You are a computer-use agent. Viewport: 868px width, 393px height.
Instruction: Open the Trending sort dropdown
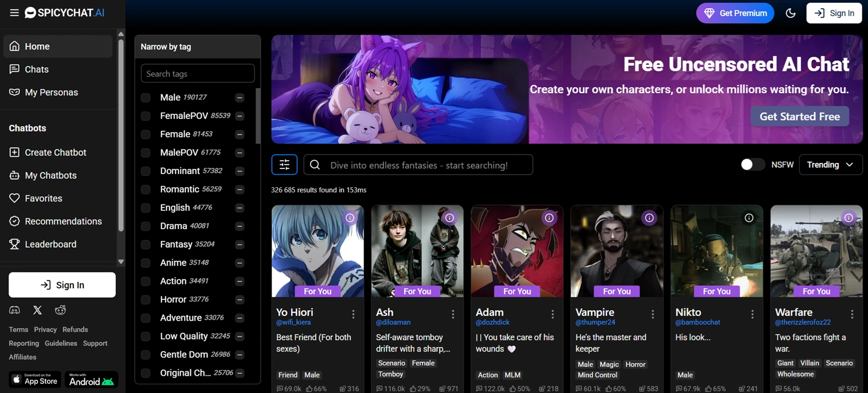tap(830, 165)
